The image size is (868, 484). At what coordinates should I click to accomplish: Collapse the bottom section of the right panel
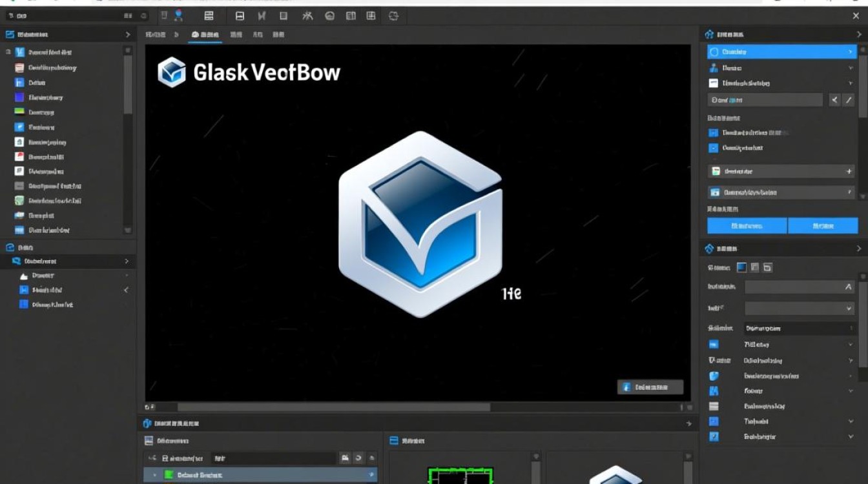tap(858, 248)
